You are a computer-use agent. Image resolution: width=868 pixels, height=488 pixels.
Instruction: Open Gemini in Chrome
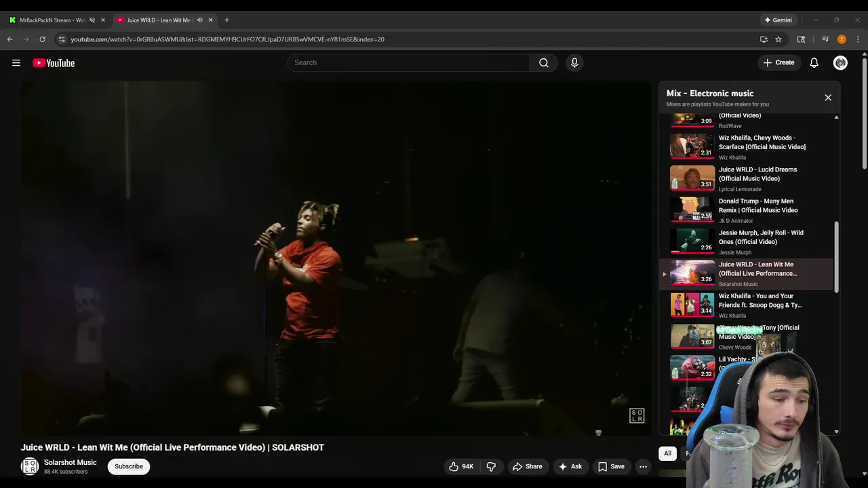778,20
